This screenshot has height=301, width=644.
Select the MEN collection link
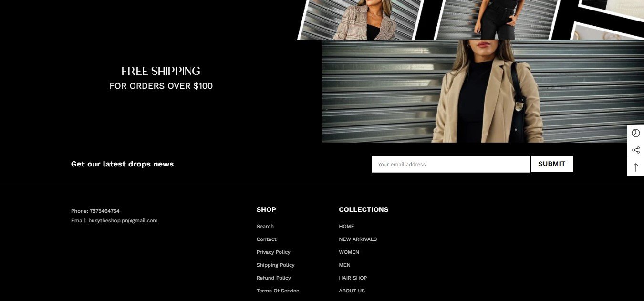(345, 265)
